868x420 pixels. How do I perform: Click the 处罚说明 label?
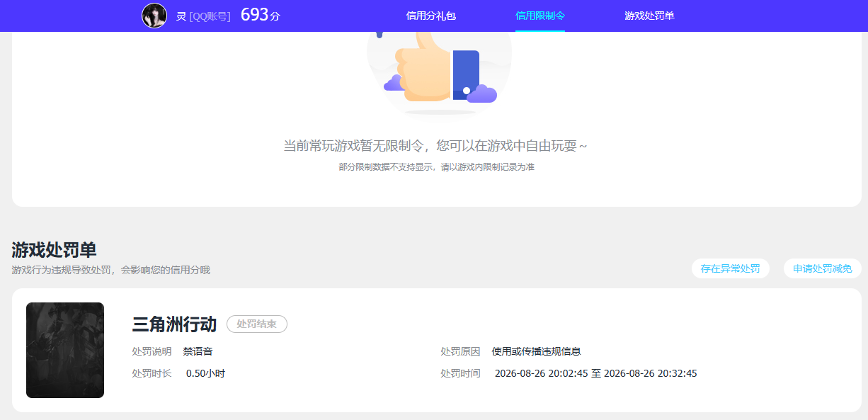(152, 351)
